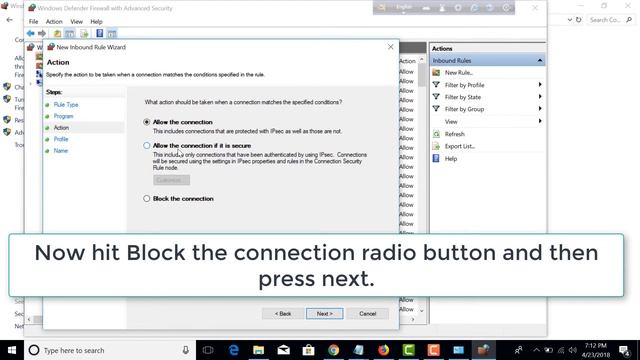Click the New Rule icon in Actions pane
This screenshot has height=360, width=640.
point(436,73)
